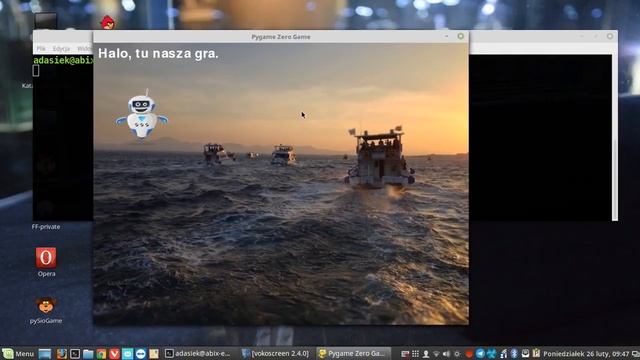The width and height of the screenshot is (640, 360).
Task: Click the workspace grid tray icon
Action: (415, 353)
